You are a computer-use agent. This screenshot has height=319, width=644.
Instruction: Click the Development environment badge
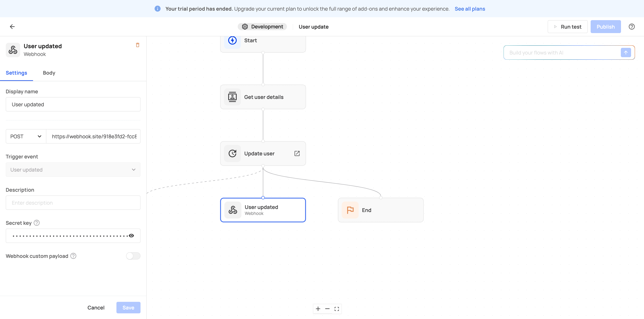(262, 26)
